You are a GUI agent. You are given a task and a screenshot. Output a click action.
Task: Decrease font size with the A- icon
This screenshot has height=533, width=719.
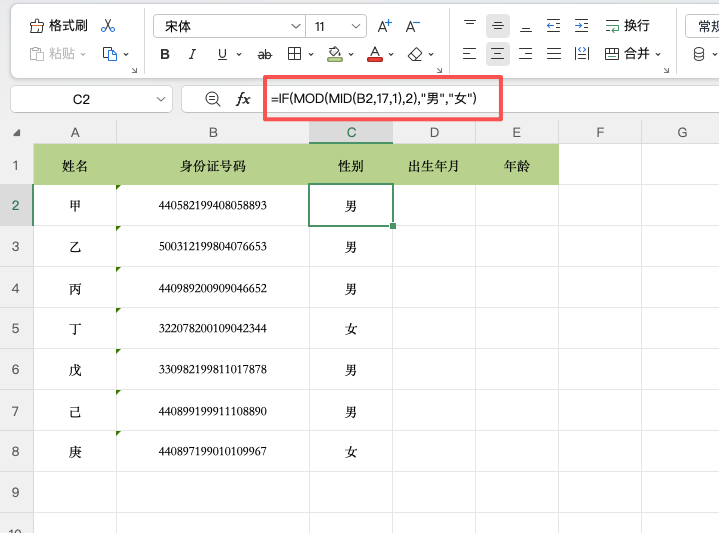412,26
